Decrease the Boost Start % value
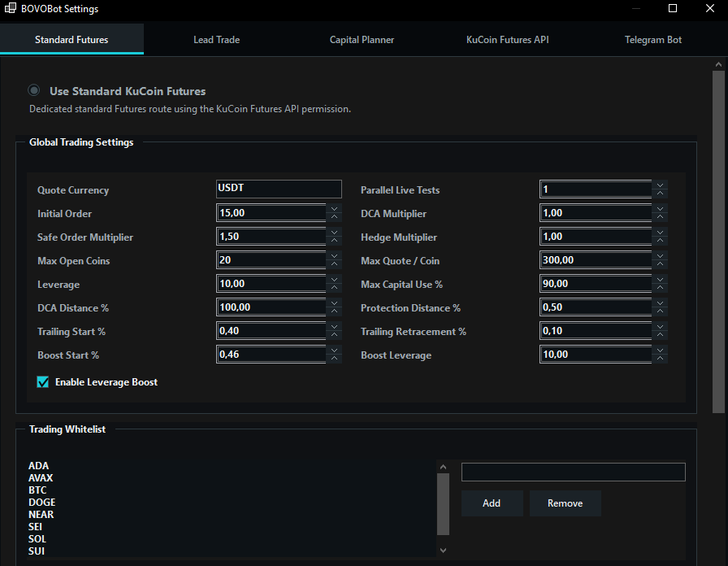This screenshot has height=566, width=728. tap(334, 350)
